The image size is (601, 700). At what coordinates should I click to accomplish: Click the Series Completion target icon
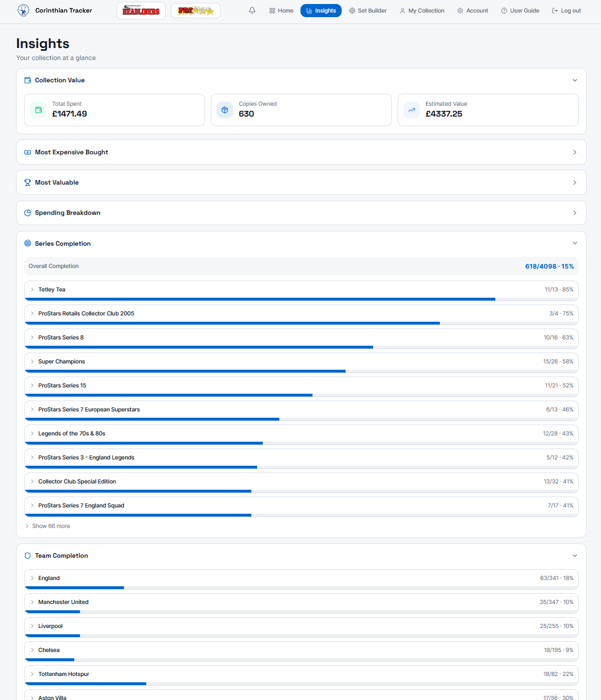coord(27,243)
